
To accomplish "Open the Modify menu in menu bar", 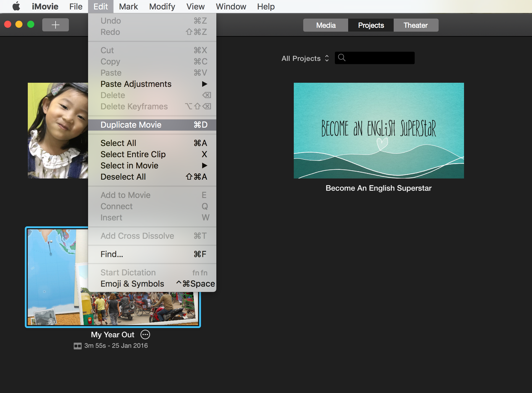I will pos(162,7).
